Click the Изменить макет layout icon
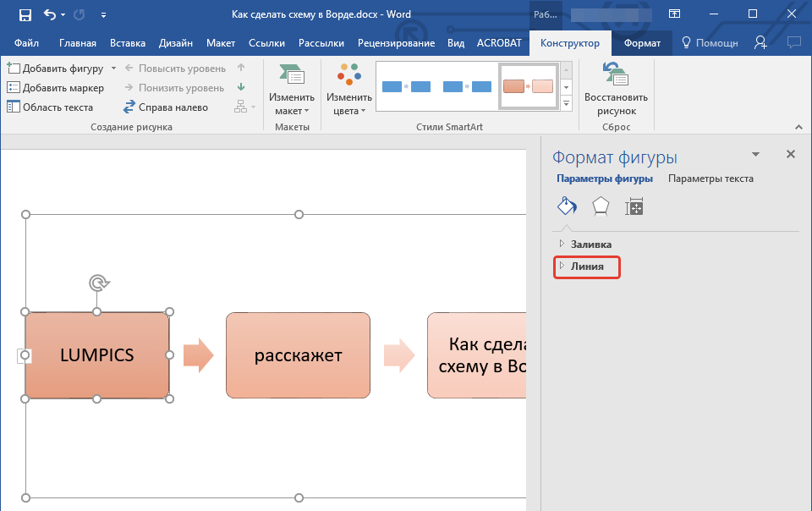812x511 pixels. pyautogui.click(x=291, y=76)
